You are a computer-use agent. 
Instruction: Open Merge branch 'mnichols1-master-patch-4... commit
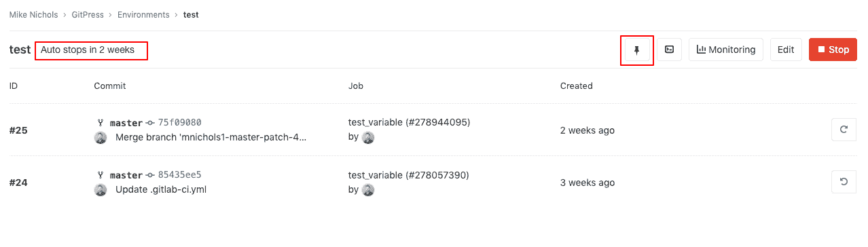click(211, 138)
